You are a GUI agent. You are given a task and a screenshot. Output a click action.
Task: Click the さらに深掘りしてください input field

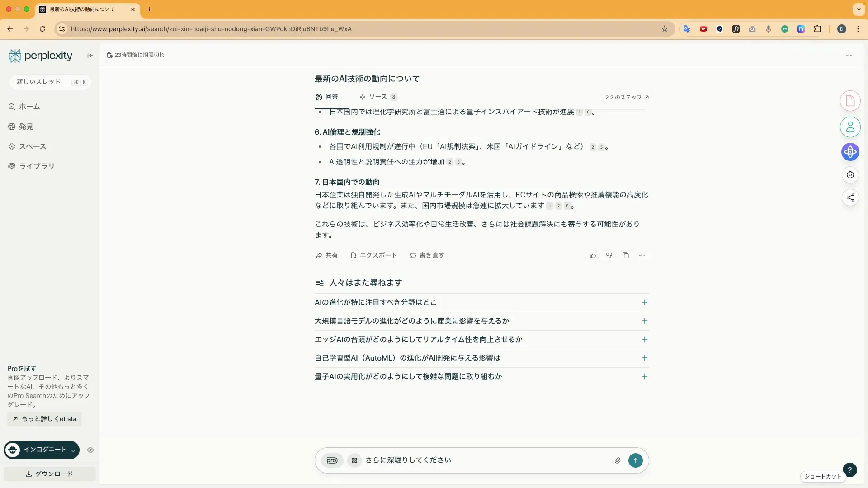[x=452, y=460]
